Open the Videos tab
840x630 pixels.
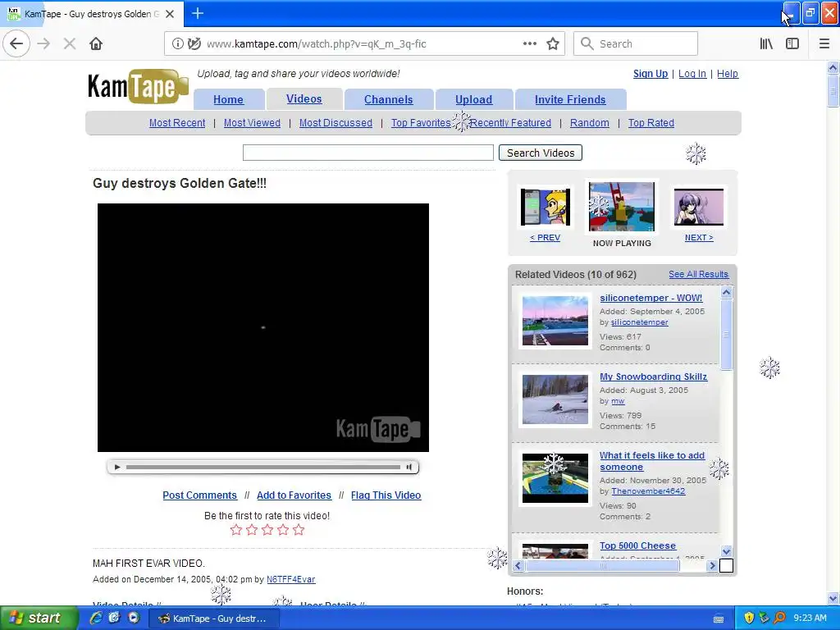[x=304, y=98]
